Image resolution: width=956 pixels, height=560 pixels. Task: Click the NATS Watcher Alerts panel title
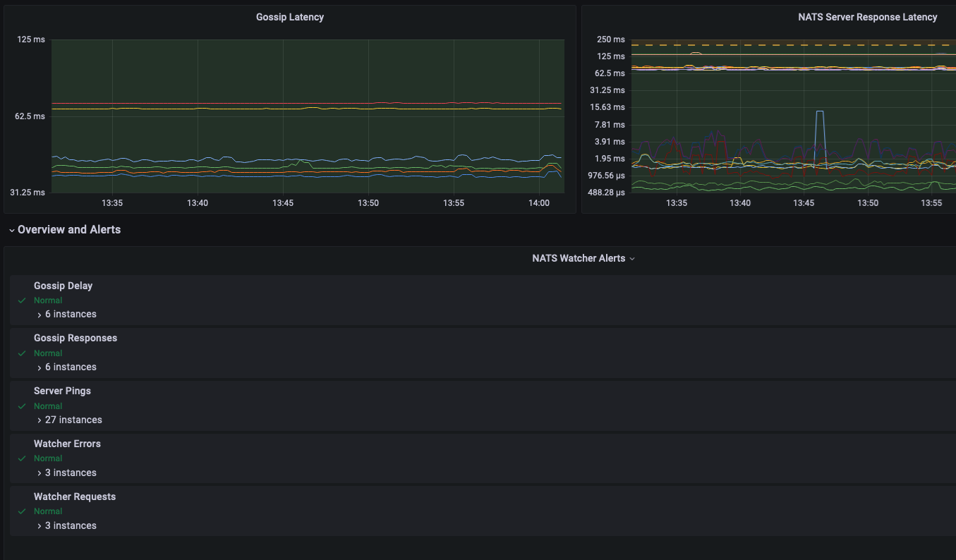pyautogui.click(x=579, y=258)
